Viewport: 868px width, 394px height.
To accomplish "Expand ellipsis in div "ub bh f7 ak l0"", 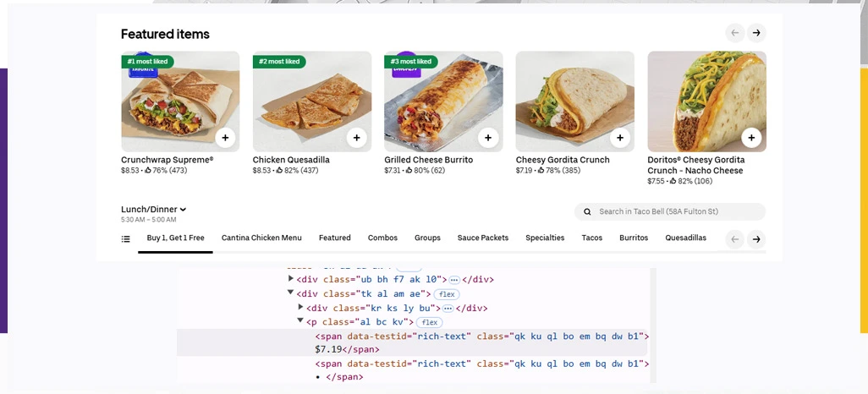I will (454, 280).
